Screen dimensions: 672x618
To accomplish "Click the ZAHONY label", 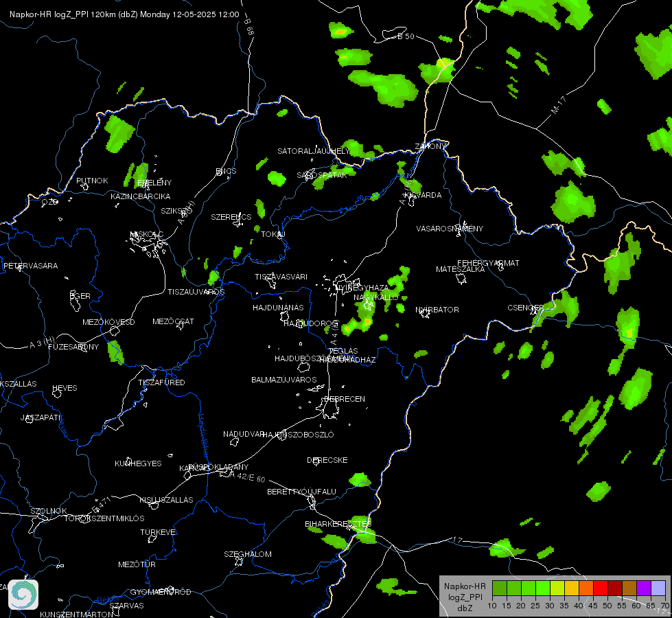I will click(430, 146).
